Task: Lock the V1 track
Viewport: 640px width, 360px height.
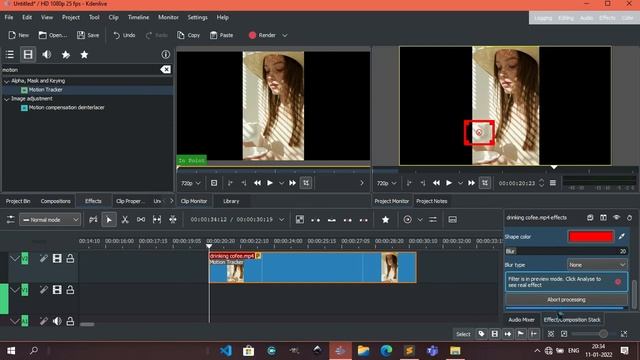Action: (x=70, y=290)
